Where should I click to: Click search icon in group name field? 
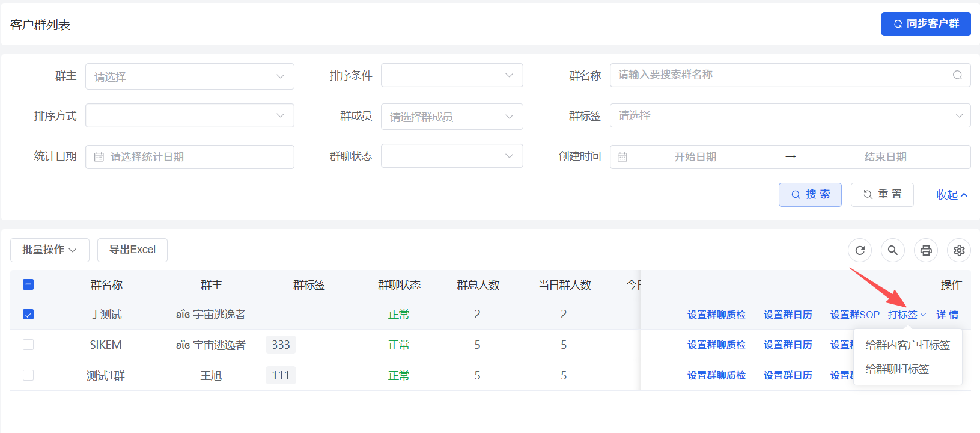pyautogui.click(x=957, y=75)
